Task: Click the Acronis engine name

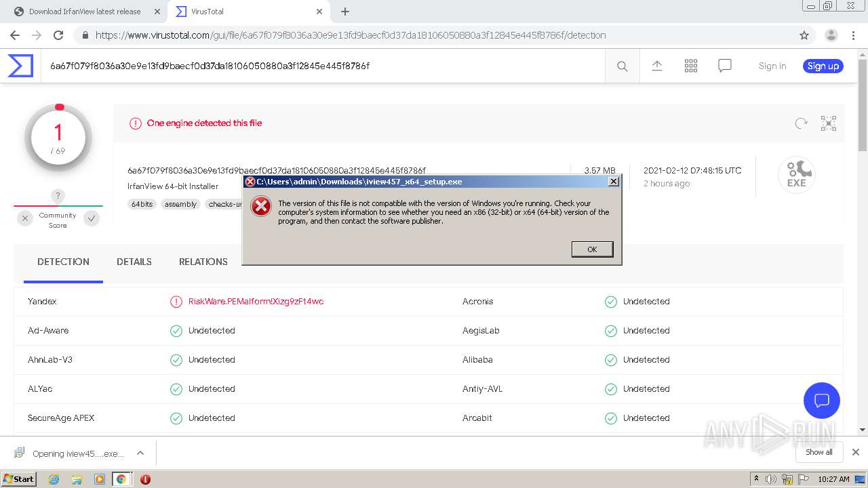Action: (478, 302)
